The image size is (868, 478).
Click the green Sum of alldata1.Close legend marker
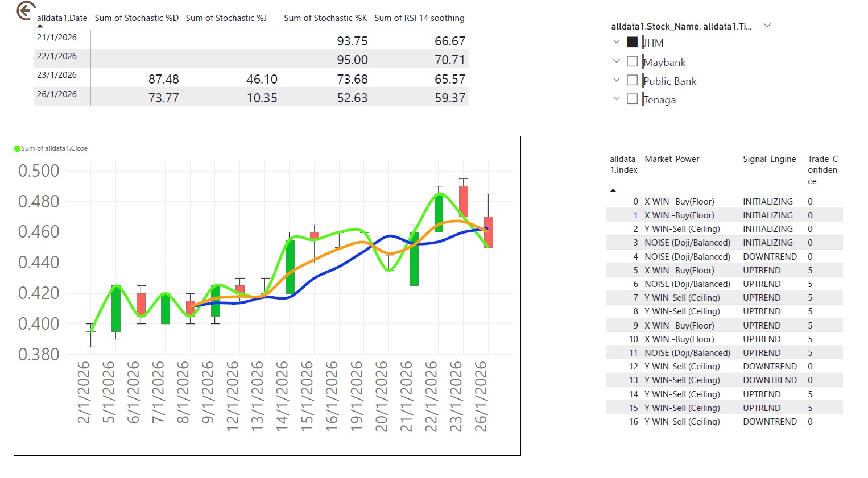(17, 148)
